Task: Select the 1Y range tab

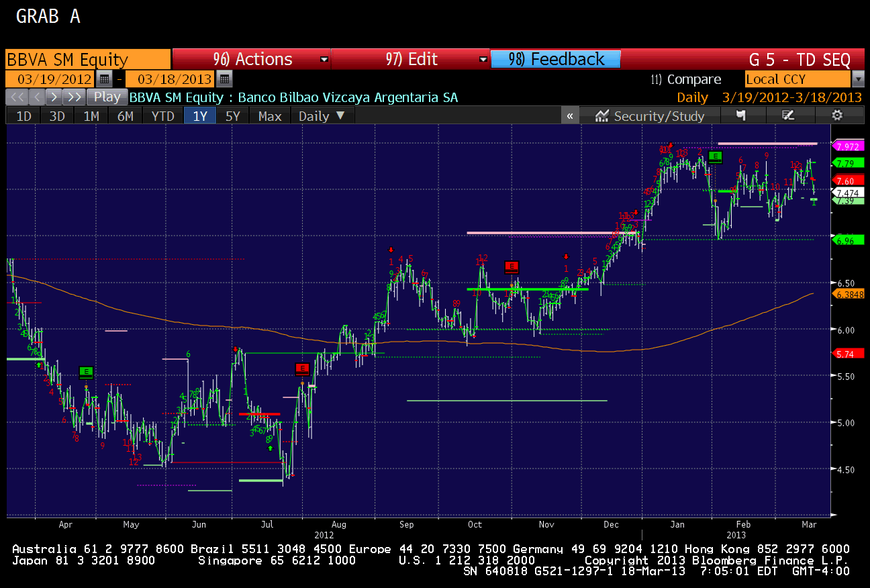Action: 200,115
